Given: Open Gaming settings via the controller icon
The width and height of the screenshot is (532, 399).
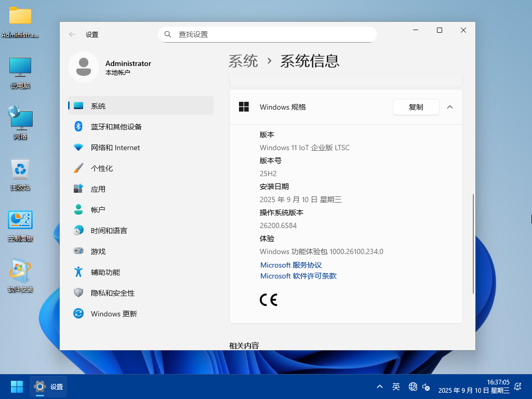Looking at the screenshot, I should [x=78, y=251].
